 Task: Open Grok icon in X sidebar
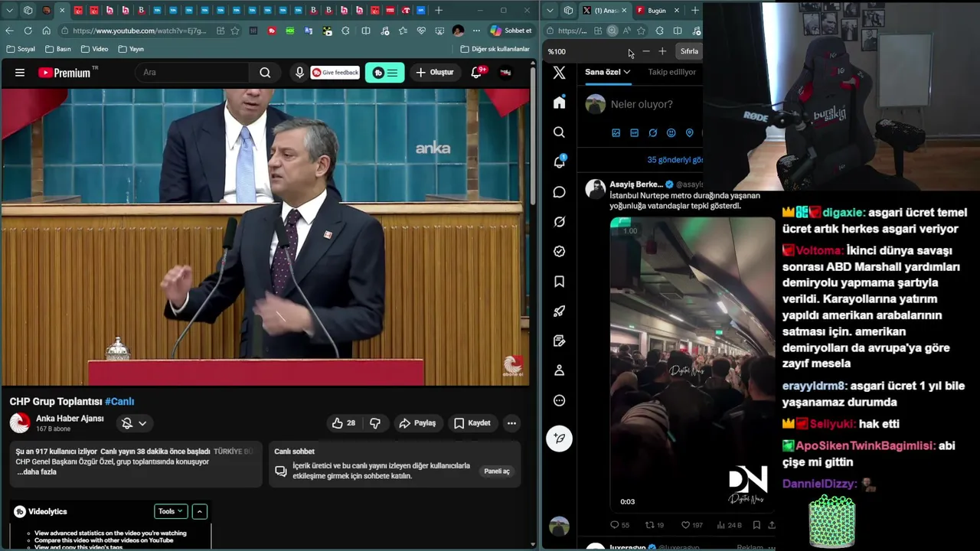[x=560, y=222]
